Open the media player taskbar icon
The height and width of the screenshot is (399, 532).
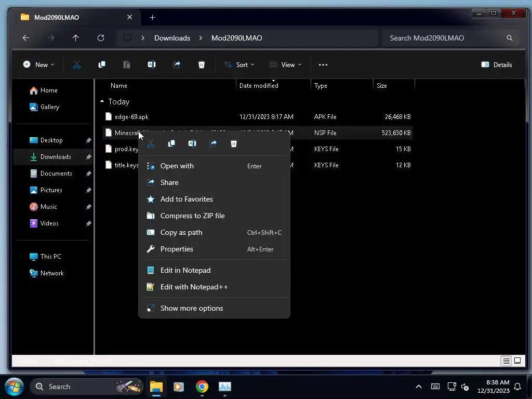[179, 387]
